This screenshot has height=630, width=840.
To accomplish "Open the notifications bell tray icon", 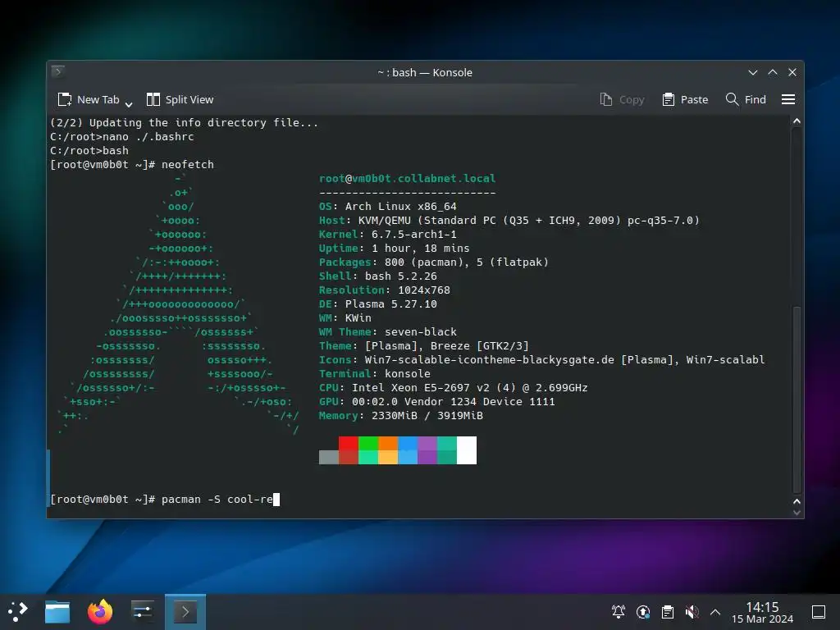I will coord(619,611).
